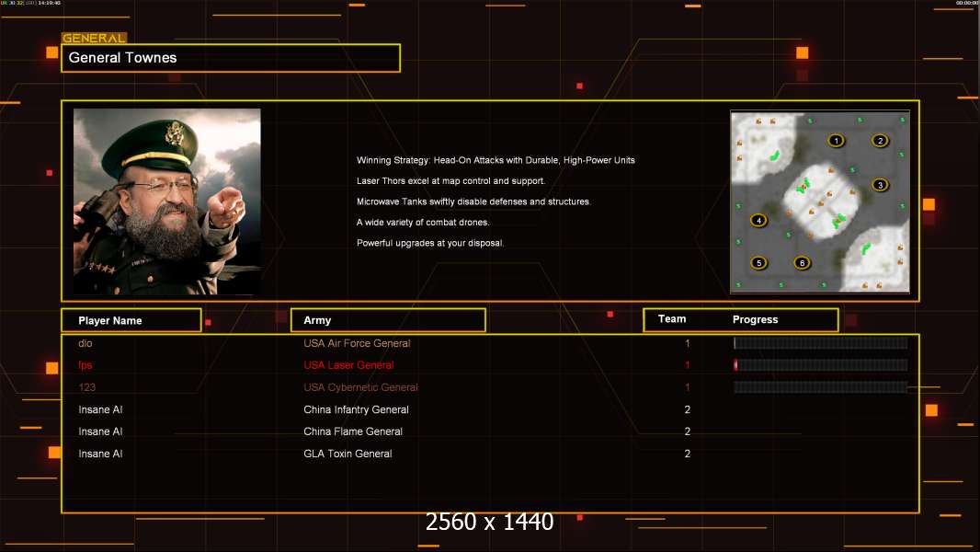Select start position 6 on the minimap
The height and width of the screenshot is (552, 980).
click(802, 263)
